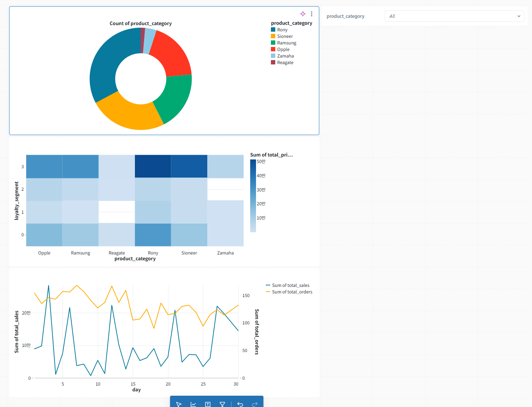Undo the last action
532x407 pixels.
coord(240,404)
